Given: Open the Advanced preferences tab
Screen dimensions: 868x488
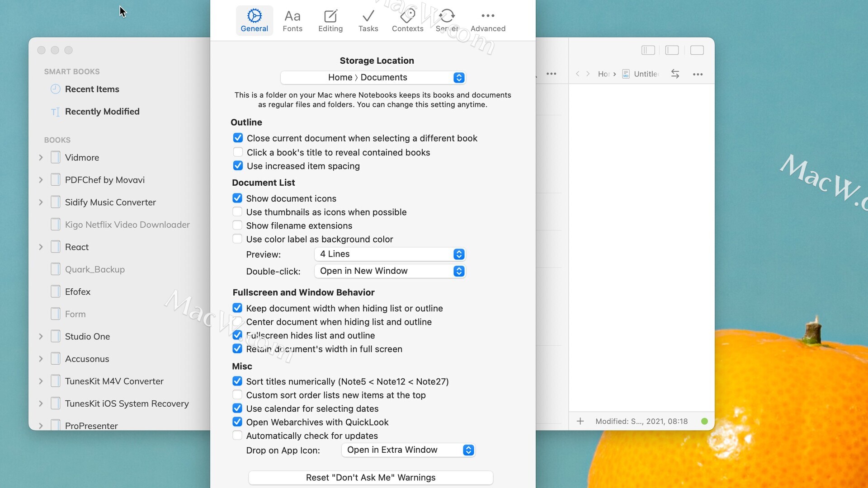Looking at the screenshot, I should (x=488, y=21).
